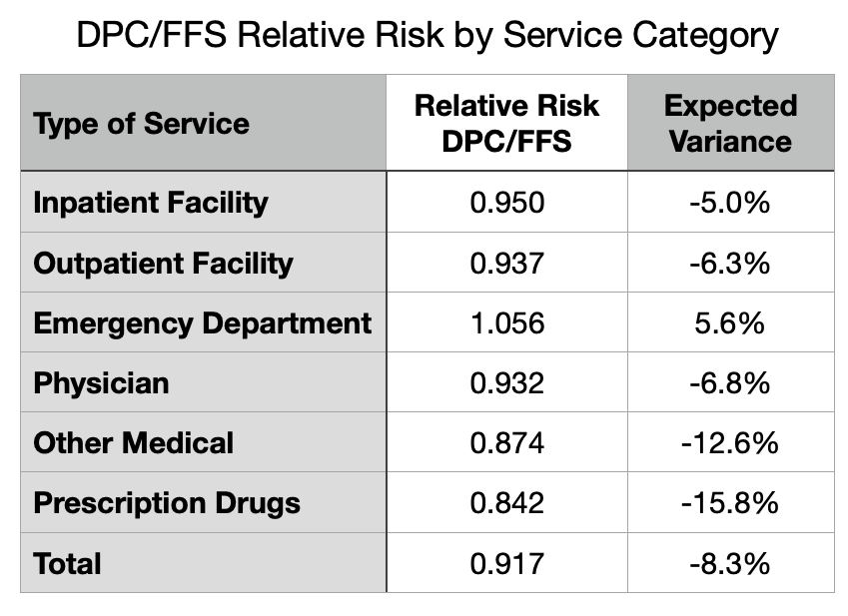Select the Outpatient Facility row label
This screenshot has height=616, width=848.
click(163, 263)
